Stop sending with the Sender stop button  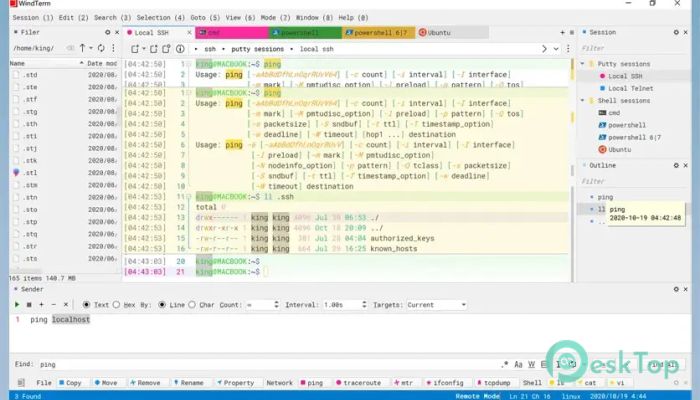(x=29, y=304)
